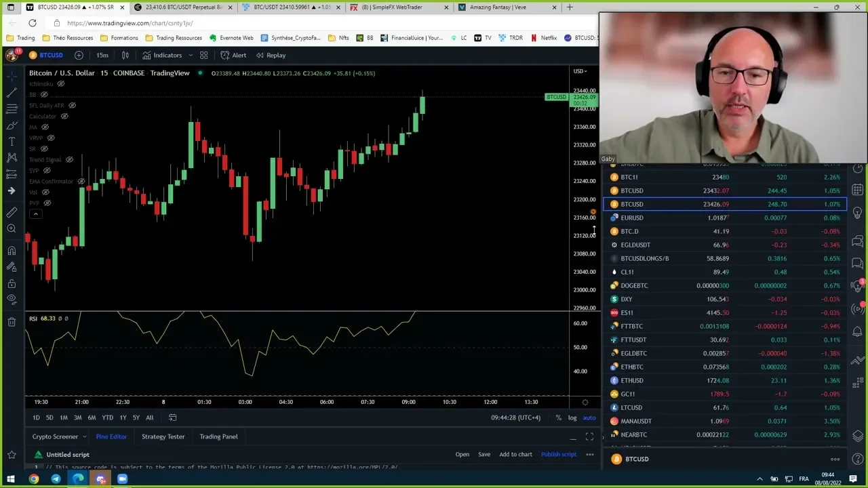
Task: Switch to SimpleFX WebTrader browser tab
Action: [400, 7]
